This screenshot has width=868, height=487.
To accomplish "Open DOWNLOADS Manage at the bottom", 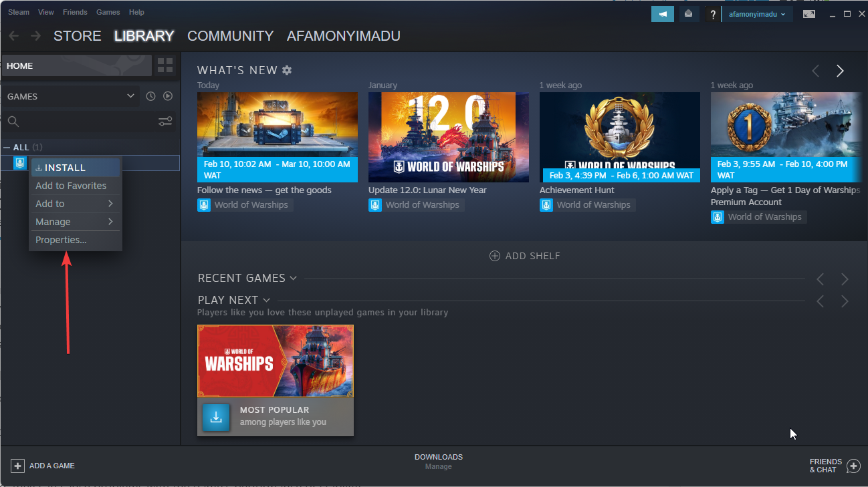I will tap(439, 462).
